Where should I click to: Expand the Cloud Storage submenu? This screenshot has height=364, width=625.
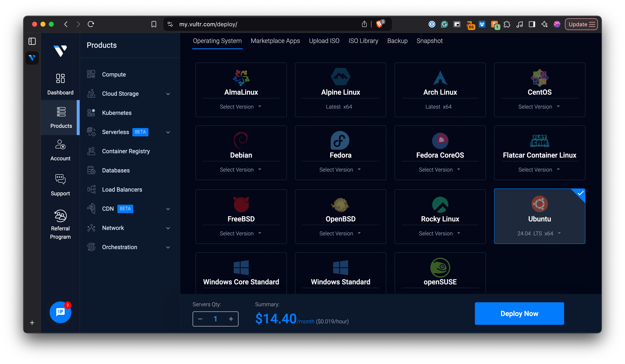point(168,94)
